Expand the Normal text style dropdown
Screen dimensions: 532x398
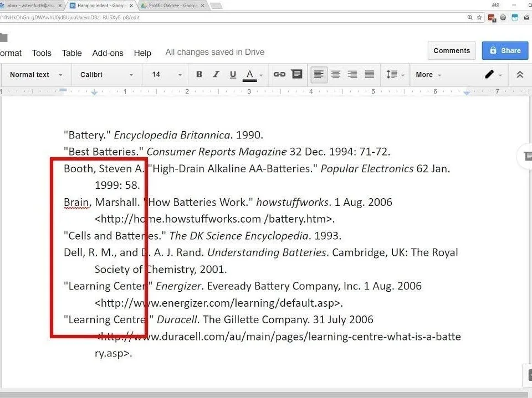[x=36, y=75]
